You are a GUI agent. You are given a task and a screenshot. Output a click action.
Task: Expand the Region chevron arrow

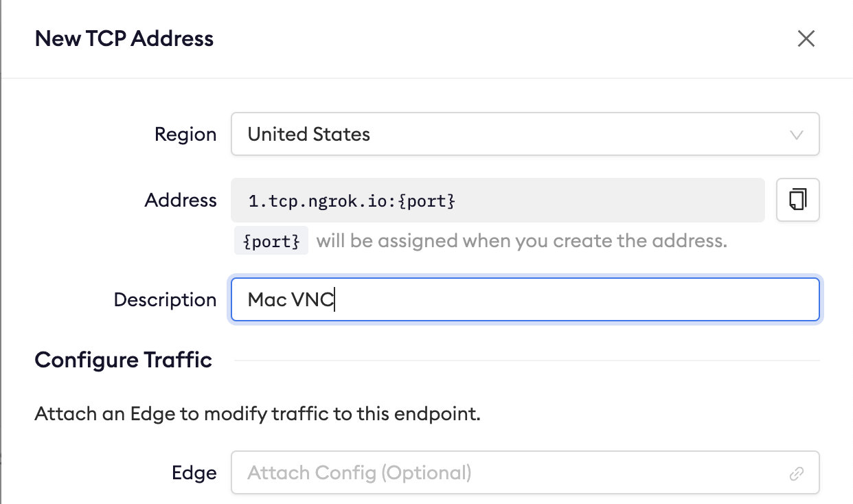tap(797, 135)
